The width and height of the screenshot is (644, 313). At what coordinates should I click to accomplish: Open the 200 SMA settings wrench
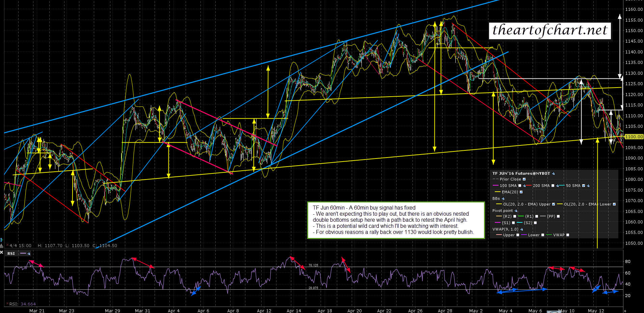coord(557,186)
